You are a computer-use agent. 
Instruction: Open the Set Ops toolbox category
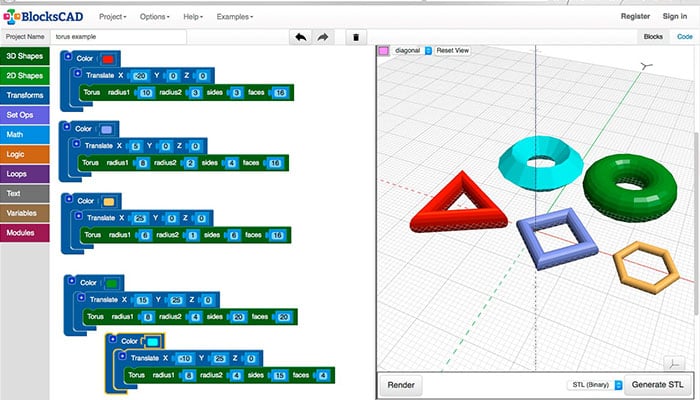[25, 115]
